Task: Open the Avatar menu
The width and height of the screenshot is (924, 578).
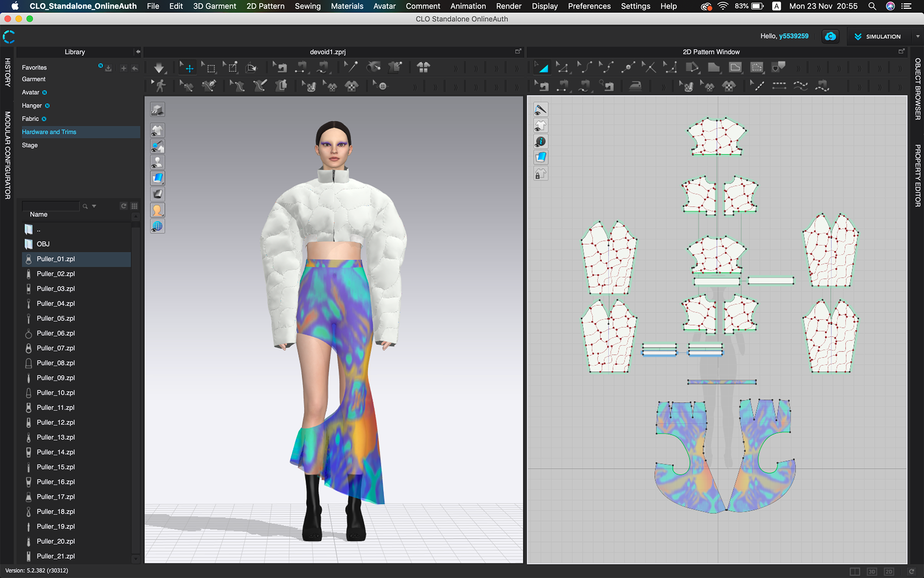Action: [384, 6]
